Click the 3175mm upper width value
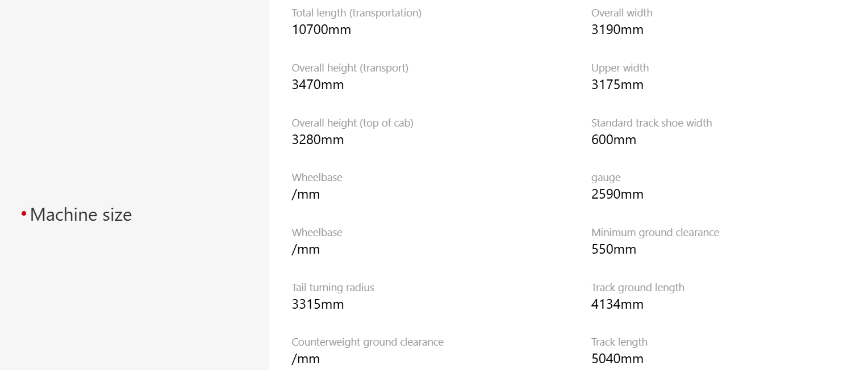This screenshot has height=370, width=868. (x=617, y=85)
